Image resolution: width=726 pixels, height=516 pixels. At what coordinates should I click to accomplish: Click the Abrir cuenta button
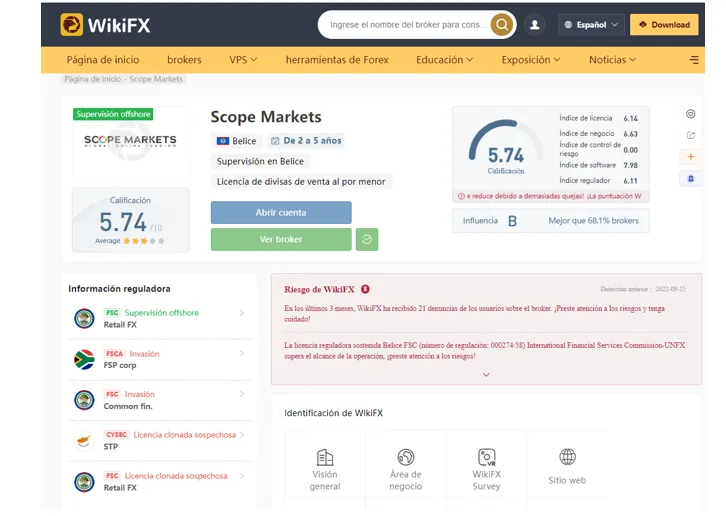click(x=281, y=213)
